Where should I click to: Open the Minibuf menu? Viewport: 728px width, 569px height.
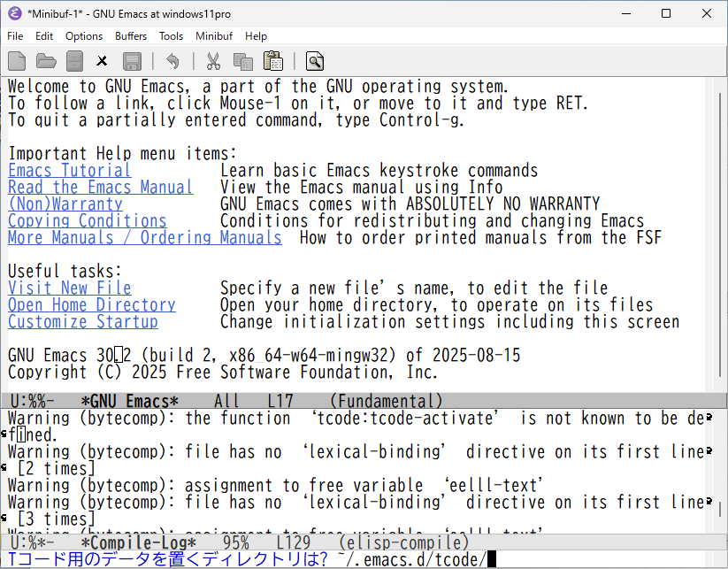tap(214, 36)
